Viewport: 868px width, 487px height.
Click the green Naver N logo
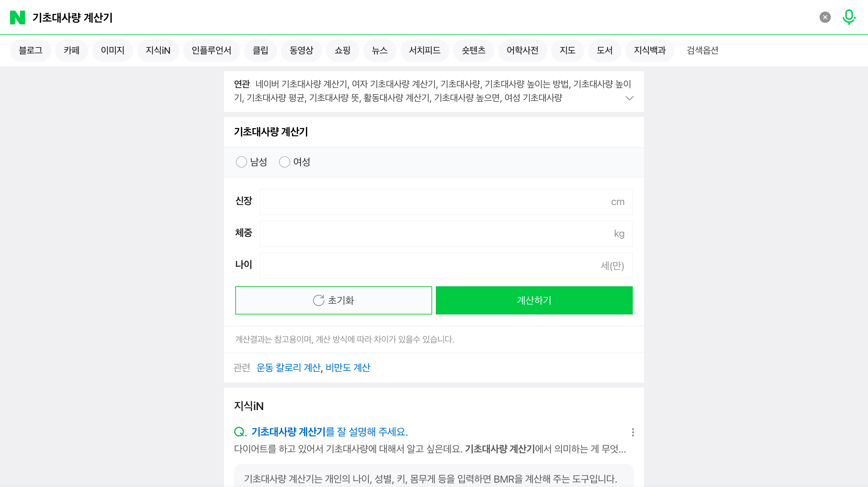[17, 18]
